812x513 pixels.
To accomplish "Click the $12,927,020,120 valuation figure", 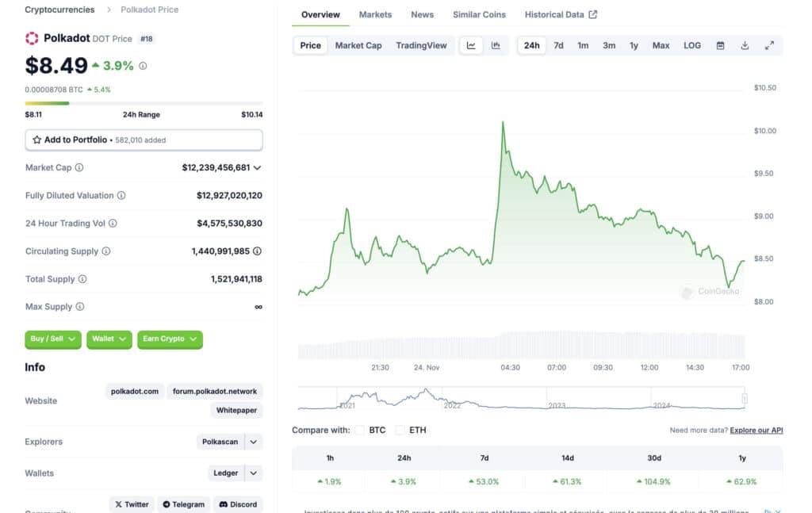I will click(229, 196).
